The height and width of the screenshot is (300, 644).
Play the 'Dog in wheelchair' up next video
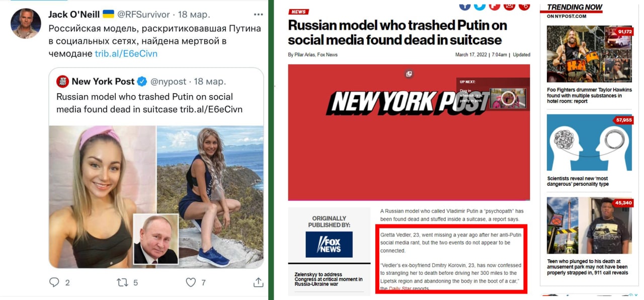pos(507,98)
